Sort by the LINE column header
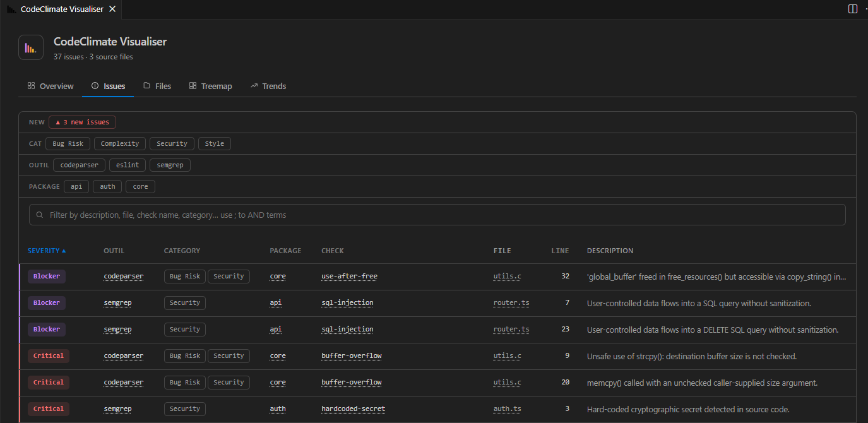This screenshot has width=868, height=423. [x=560, y=251]
